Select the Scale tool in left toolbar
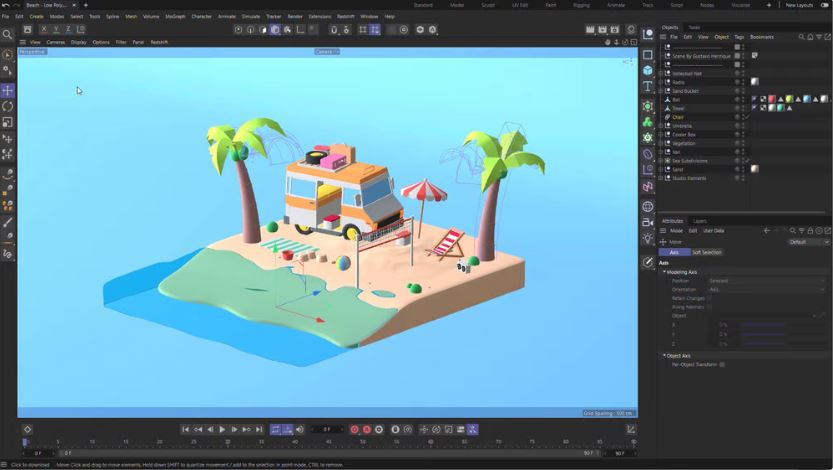 (8, 122)
